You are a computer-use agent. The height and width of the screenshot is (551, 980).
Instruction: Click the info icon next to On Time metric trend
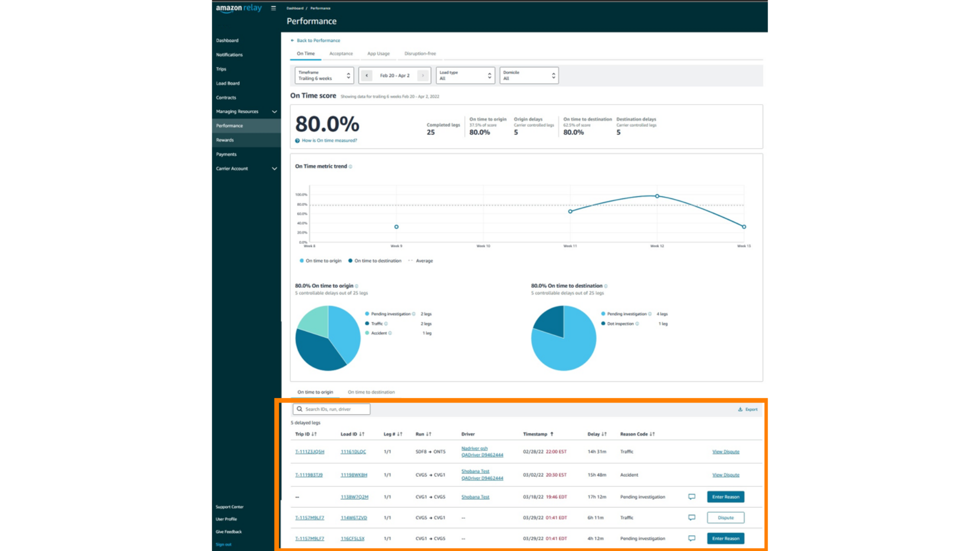(x=351, y=166)
